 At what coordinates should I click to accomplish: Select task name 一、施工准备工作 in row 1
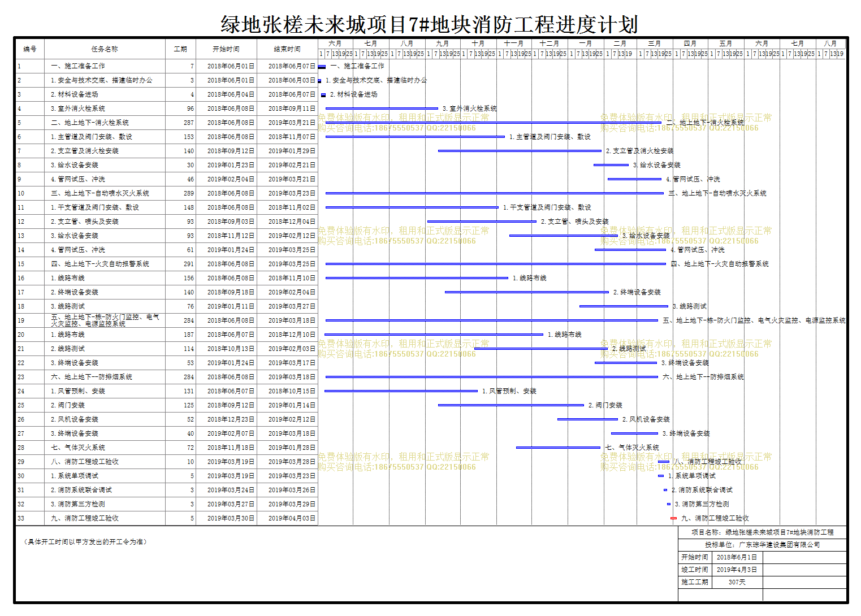pos(78,66)
